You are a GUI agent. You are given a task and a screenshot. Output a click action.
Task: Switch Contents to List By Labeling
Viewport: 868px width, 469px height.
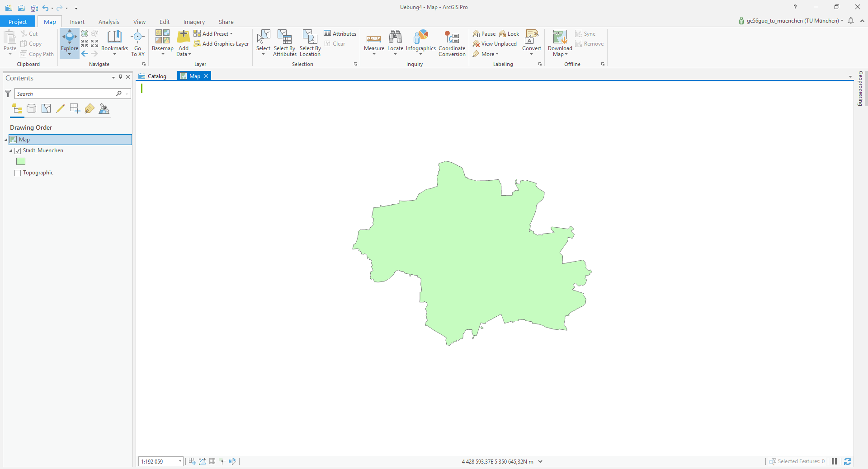pyautogui.click(x=90, y=108)
